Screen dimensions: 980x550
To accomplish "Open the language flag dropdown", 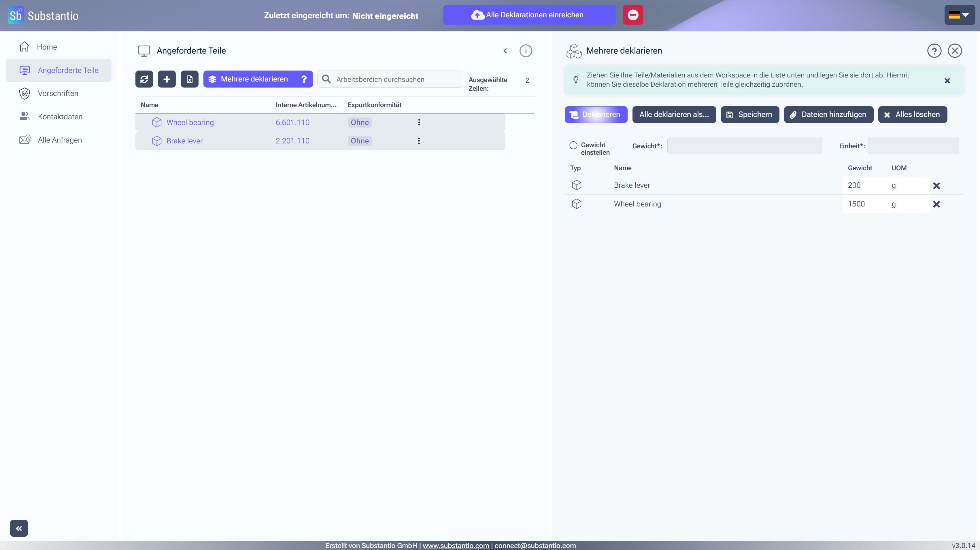I will pyautogui.click(x=959, y=15).
